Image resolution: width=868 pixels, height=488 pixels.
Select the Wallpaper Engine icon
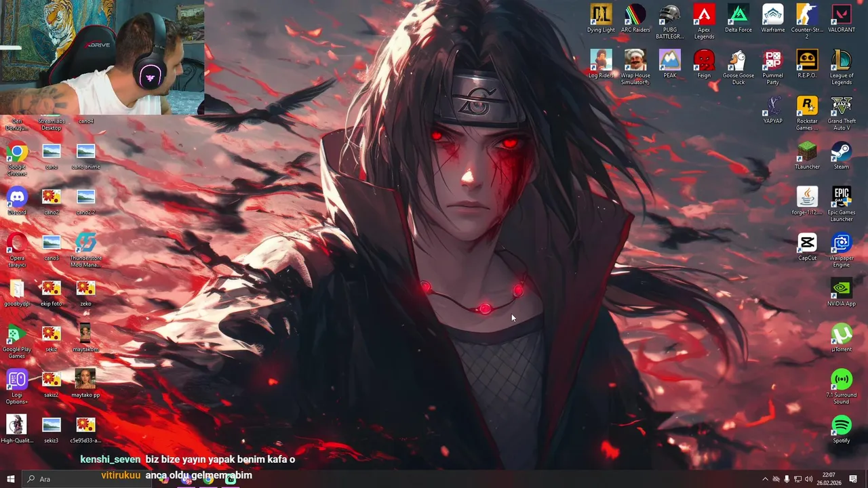tap(842, 250)
